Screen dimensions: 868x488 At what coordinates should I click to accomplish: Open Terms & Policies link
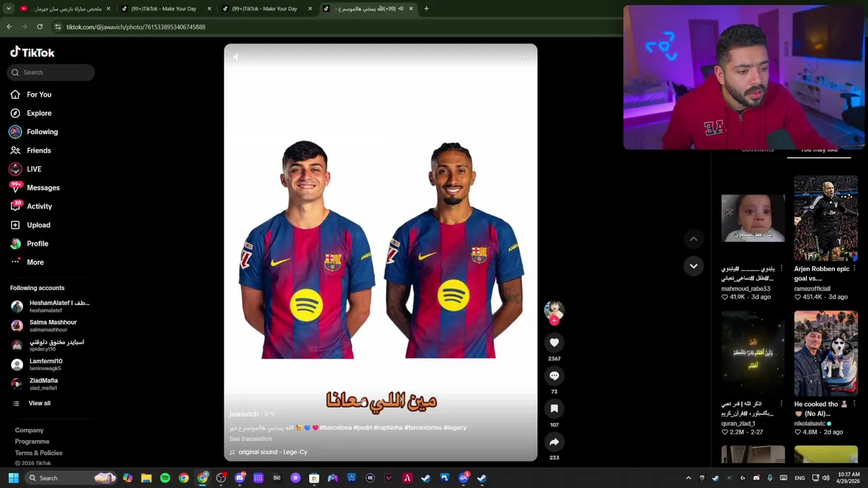(x=39, y=453)
